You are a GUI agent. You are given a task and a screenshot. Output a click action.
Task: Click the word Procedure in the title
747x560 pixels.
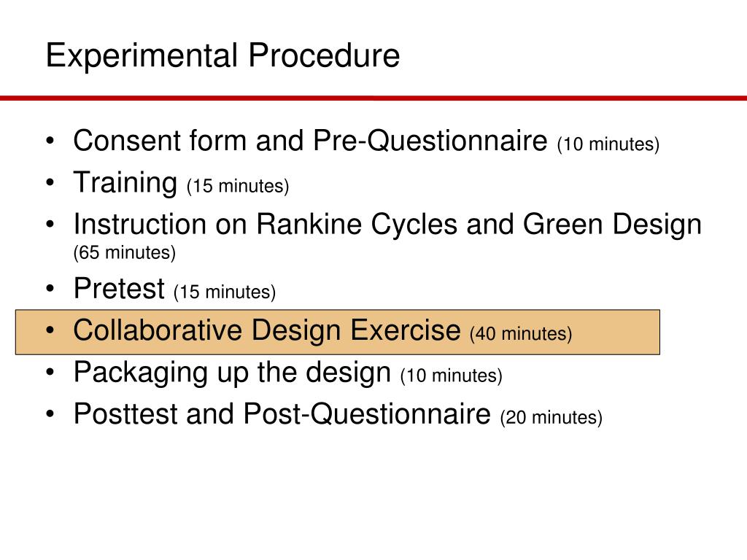[x=324, y=56]
